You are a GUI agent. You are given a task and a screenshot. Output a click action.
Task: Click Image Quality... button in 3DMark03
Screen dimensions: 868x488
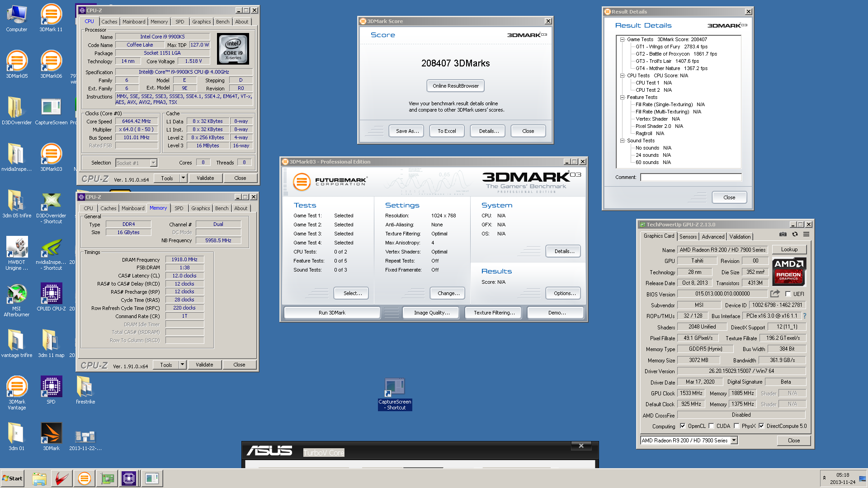tap(432, 313)
